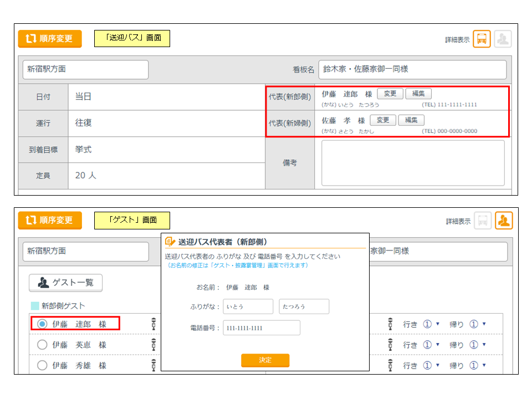Screen dimensions: 532x399
Task: Confirm with the orange 決定 button
Action: point(265,360)
